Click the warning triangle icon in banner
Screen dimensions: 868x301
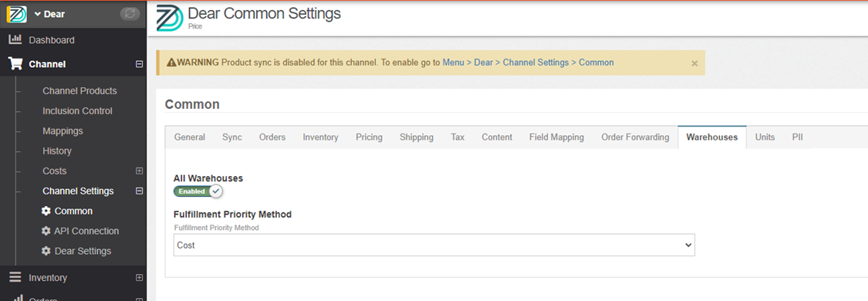pos(171,63)
